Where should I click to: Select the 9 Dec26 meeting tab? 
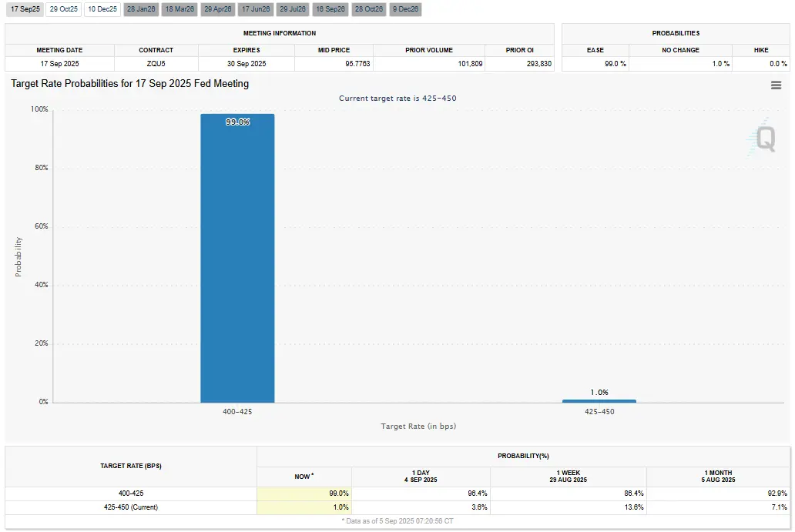[404, 9]
